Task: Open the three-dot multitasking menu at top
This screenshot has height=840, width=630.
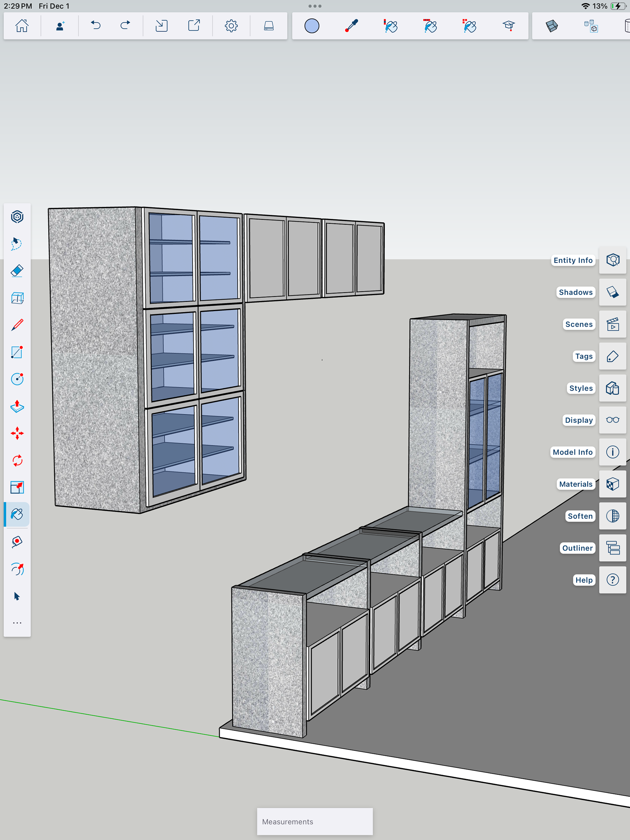Action: 315,6
